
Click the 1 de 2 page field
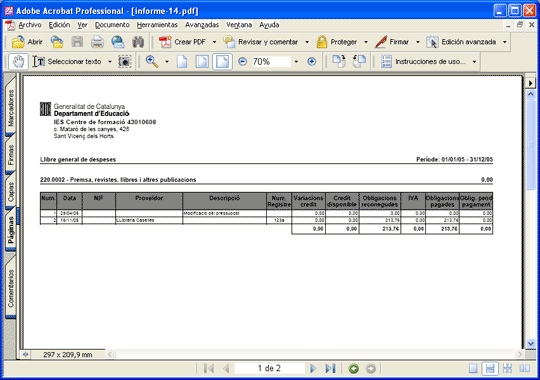[269, 369]
